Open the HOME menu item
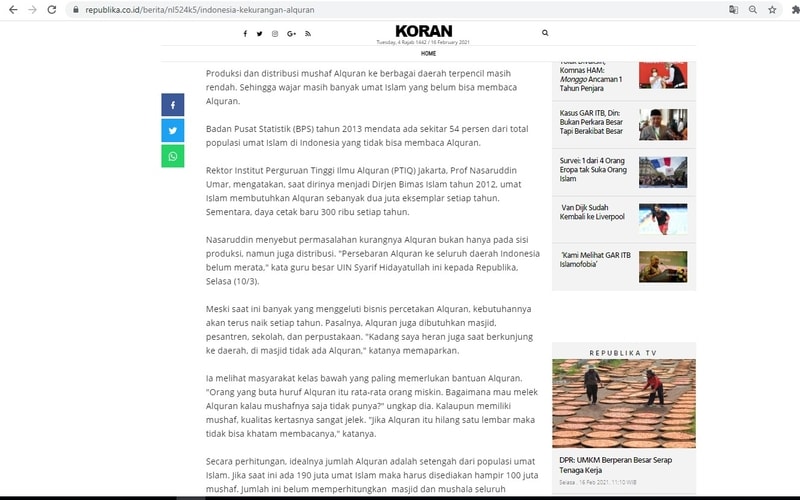 (428, 53)
